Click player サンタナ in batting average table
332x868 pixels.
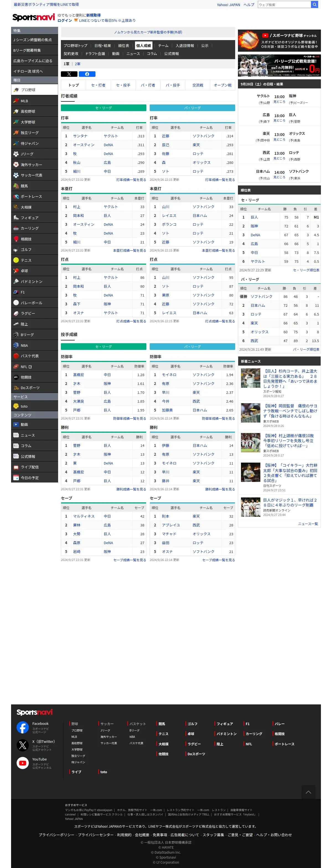coord(80,136)
